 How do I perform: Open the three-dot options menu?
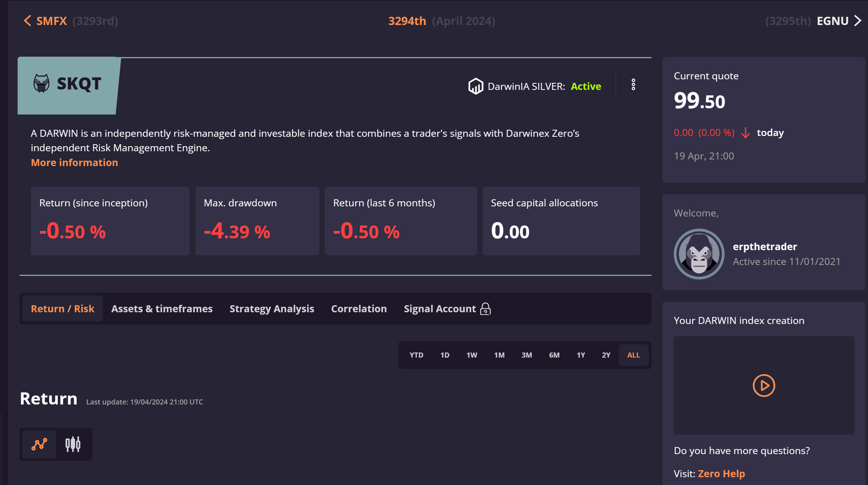(633, 84)
